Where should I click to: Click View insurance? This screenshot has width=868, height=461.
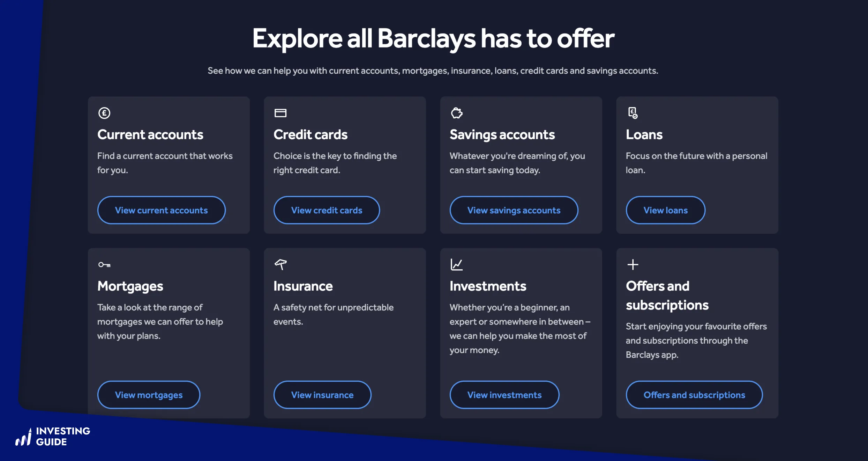tap(322, 395)
